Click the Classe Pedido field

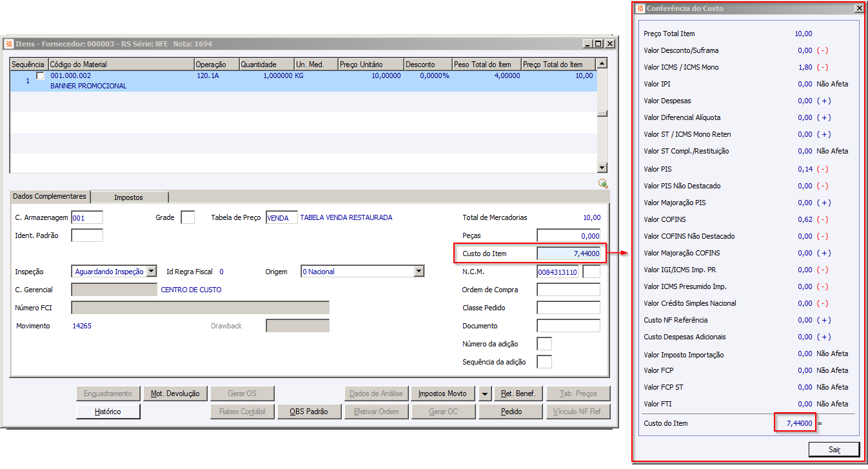click(568, 308)
